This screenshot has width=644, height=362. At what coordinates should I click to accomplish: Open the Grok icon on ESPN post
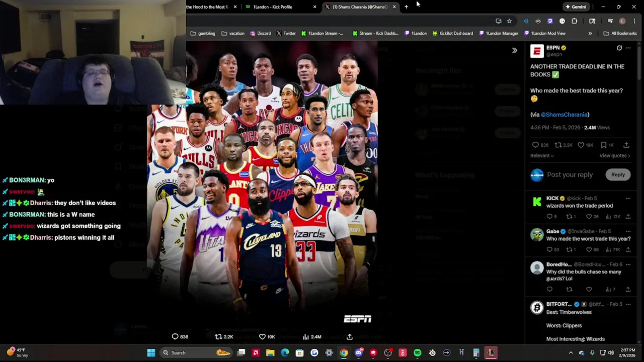pyautogui.click(x=619, y=48)
